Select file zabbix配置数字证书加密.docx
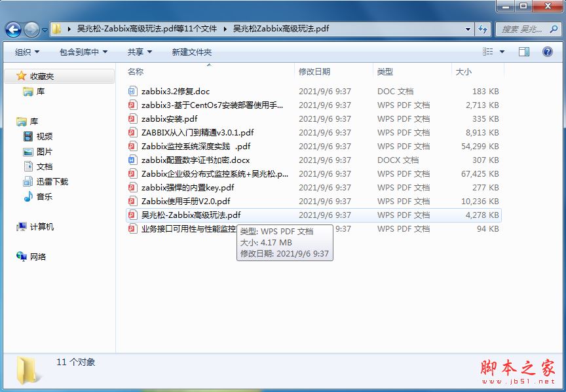This screenshot has width=566, height=392. pyautogui.click(x=196, y=160)
